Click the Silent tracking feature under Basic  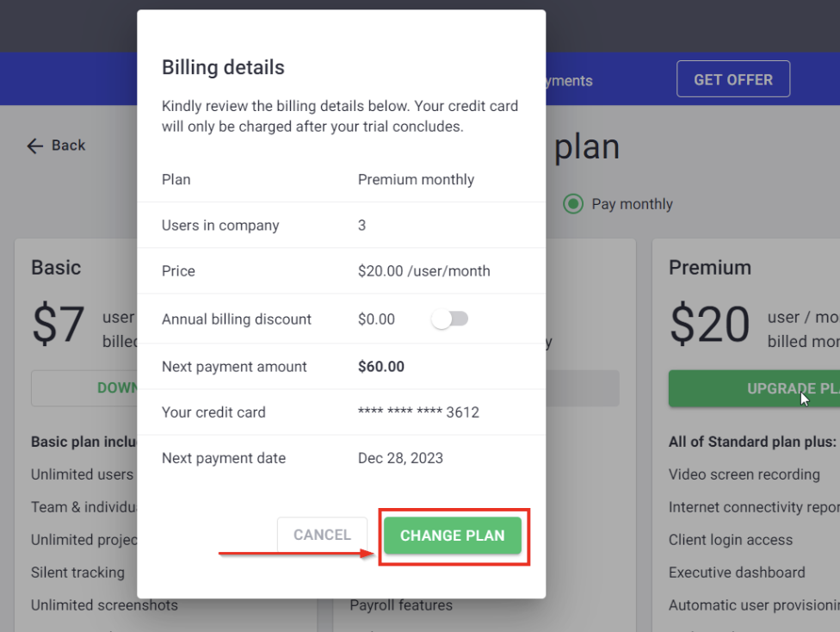tap(78, 573)
